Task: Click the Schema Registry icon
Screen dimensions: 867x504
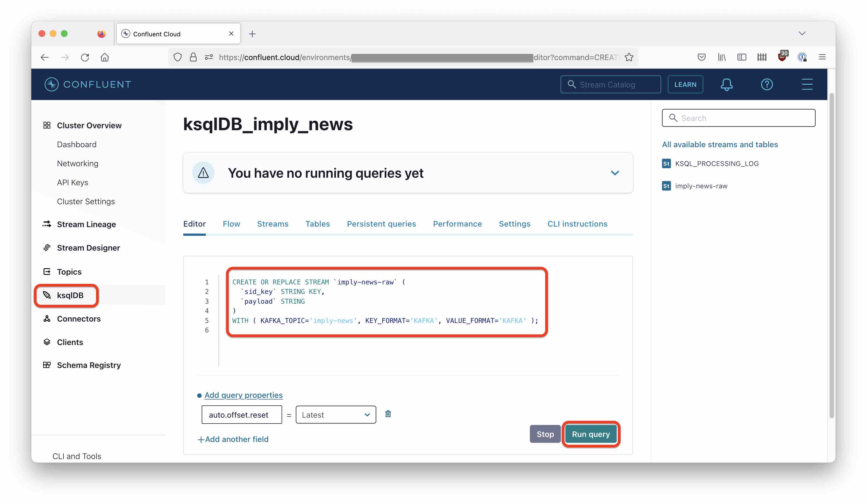Action: [47, 365]
